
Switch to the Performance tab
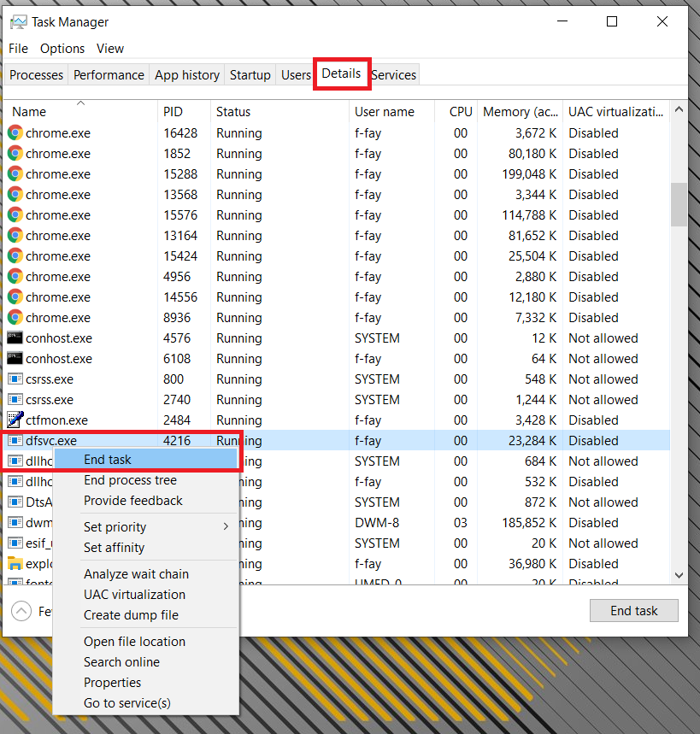[109, 75]
